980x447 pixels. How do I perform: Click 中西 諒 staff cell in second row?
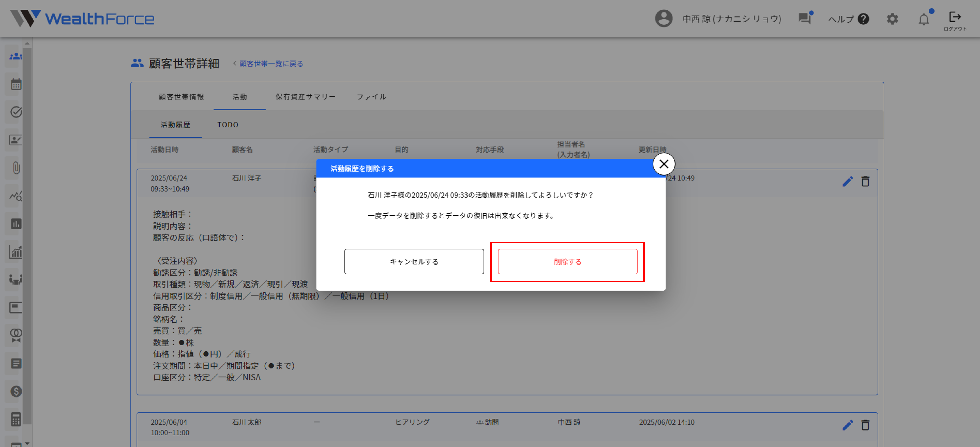tap(569, 422)
